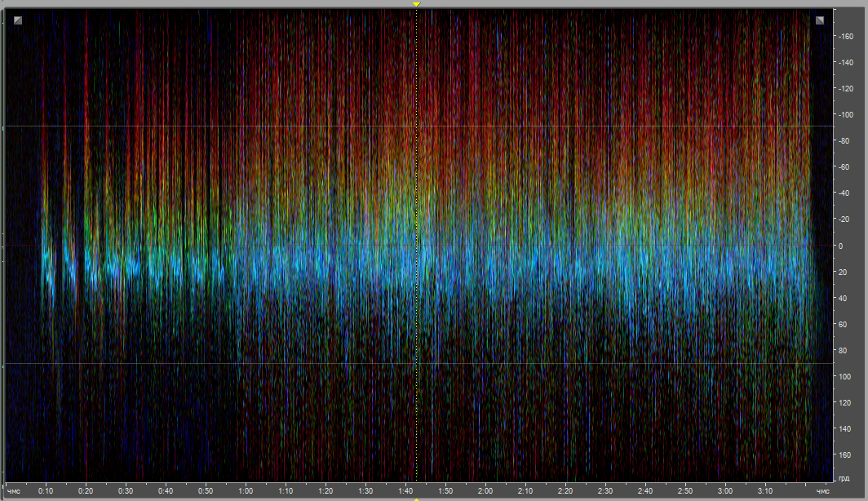
Task: Click the 1:40 mark on the time ruler
Action: coord(405,491)
